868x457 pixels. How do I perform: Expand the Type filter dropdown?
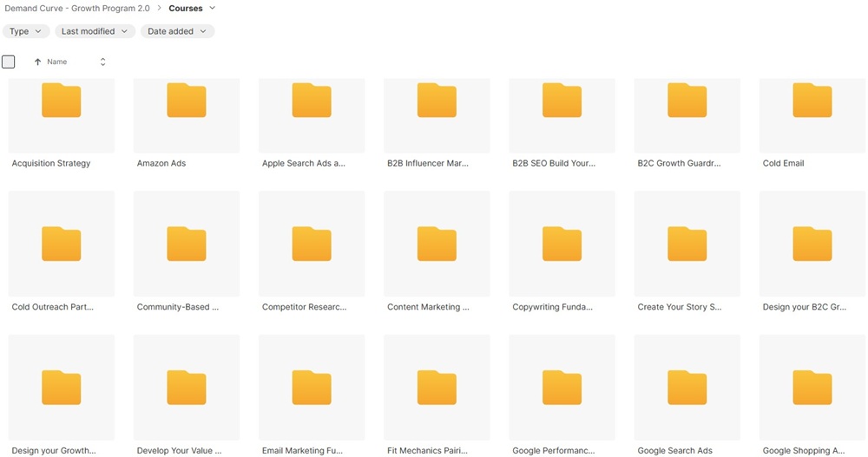point(25,31)
